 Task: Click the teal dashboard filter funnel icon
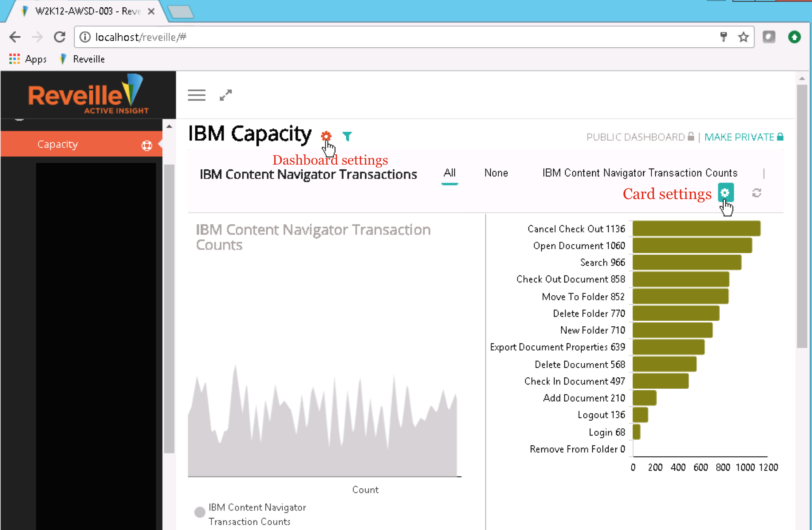pos(347,136)
